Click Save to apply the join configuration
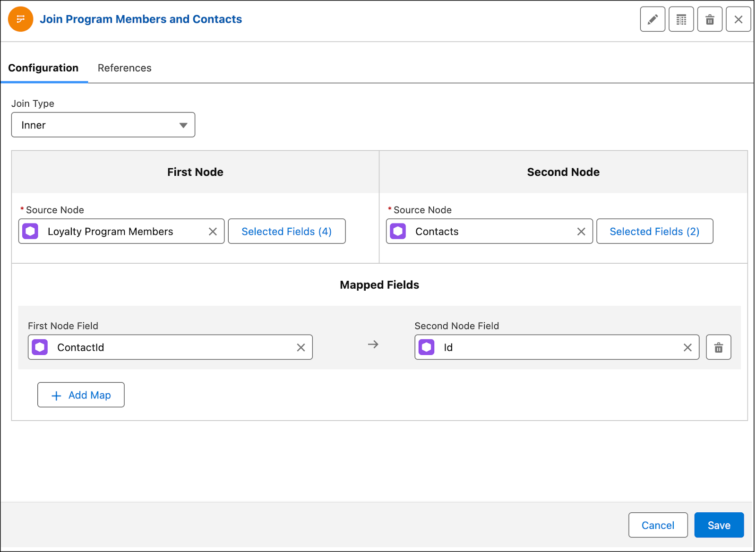Viewport: 756px width, 552px height. click(x=719, y=525)
